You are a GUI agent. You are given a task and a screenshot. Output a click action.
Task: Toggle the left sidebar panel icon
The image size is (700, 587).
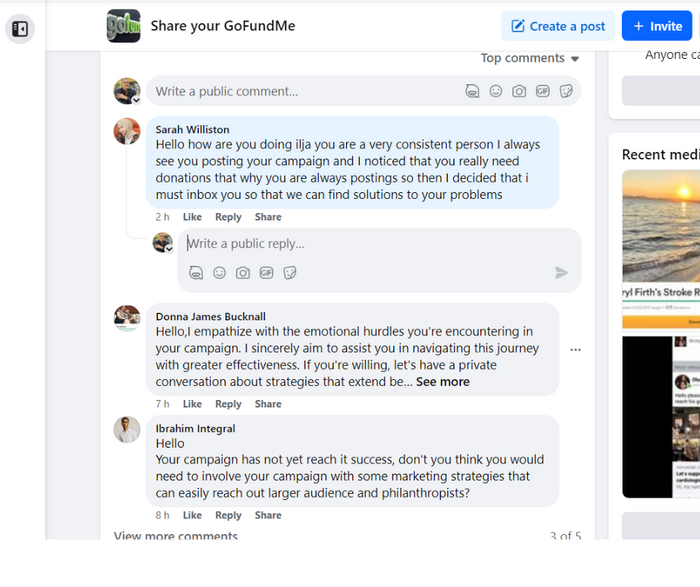tap(20, 29)
